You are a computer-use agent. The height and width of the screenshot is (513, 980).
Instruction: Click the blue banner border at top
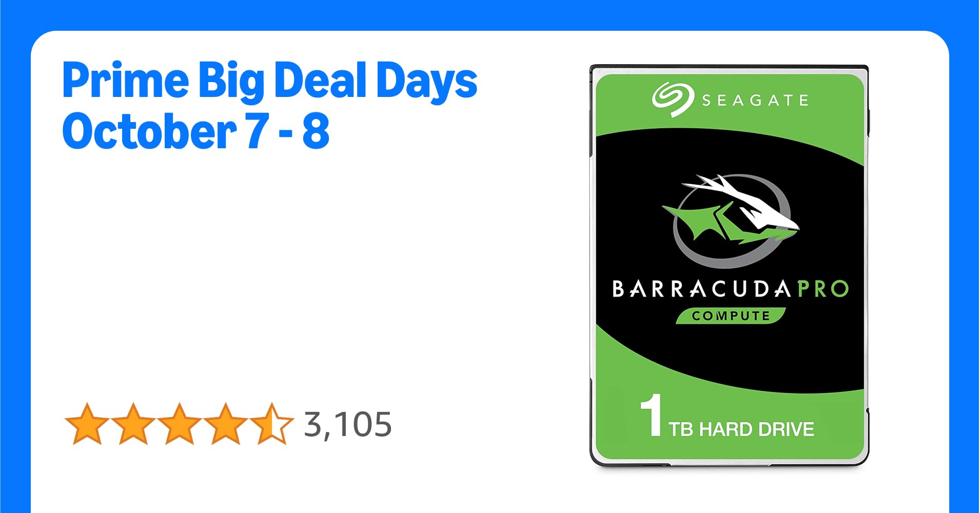point(490,14)
